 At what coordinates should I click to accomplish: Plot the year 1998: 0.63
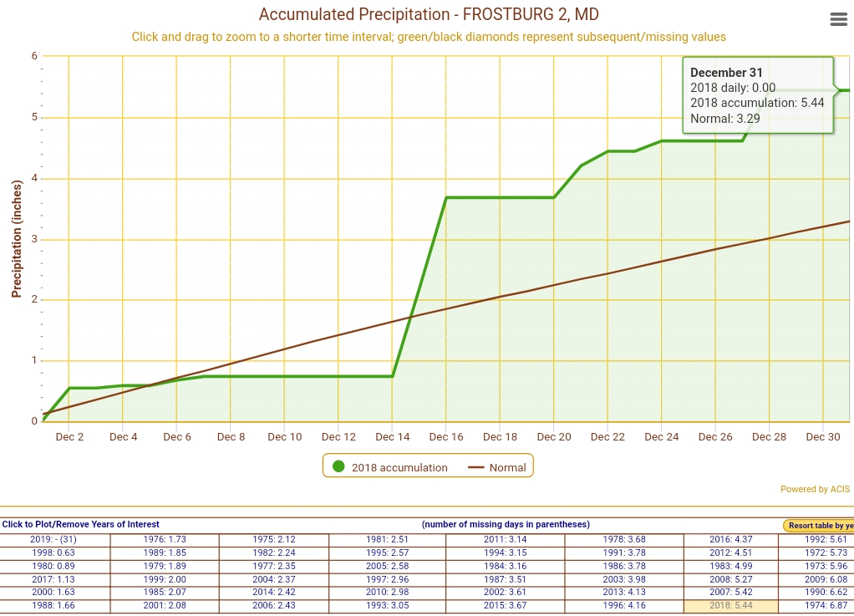point(54,552)
